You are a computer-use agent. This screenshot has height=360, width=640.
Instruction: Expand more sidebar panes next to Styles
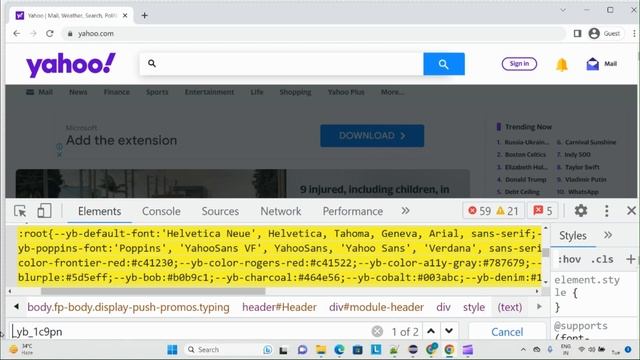608,235
